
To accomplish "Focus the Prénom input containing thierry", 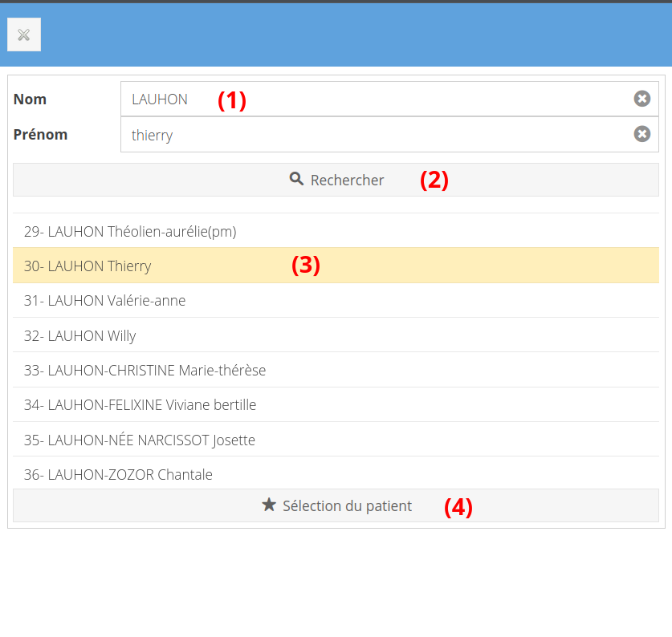I will click(377, 135).
